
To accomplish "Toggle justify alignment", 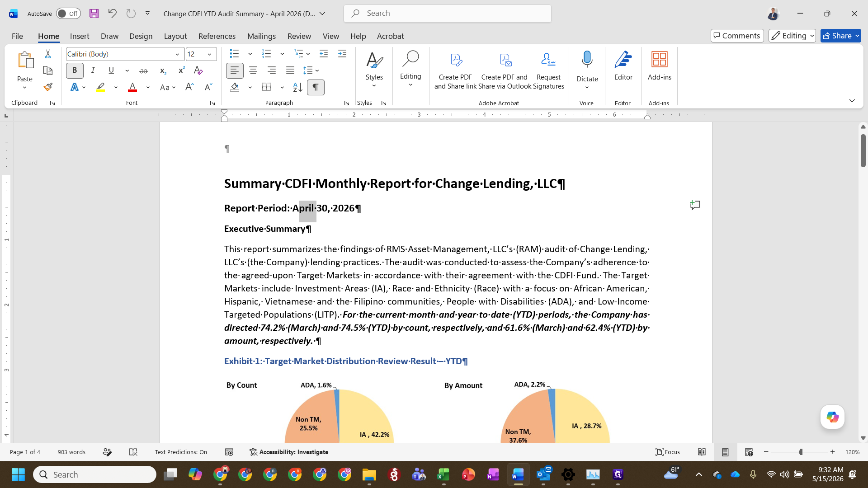I will point(290,70).
